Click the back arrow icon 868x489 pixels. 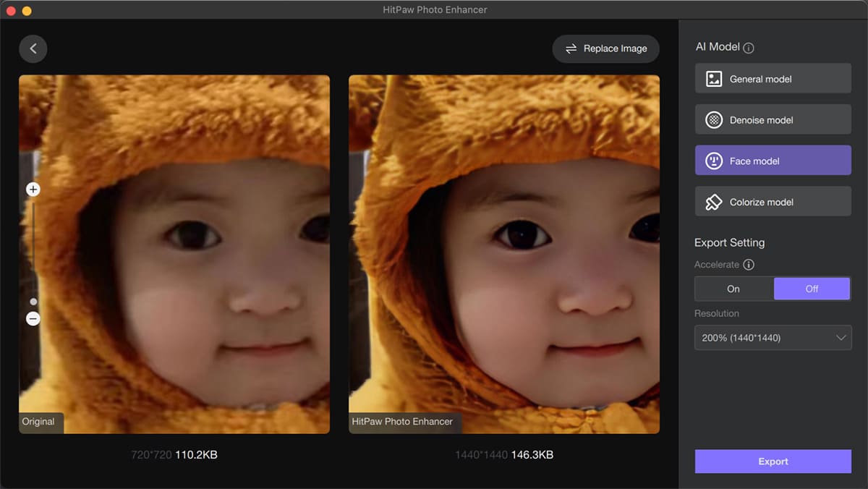(33, 48)
